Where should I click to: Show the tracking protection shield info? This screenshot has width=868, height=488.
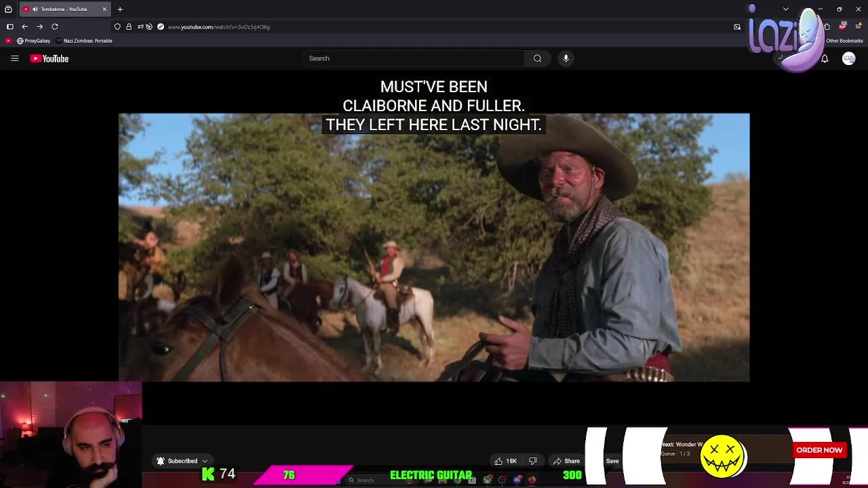point(117,27)
